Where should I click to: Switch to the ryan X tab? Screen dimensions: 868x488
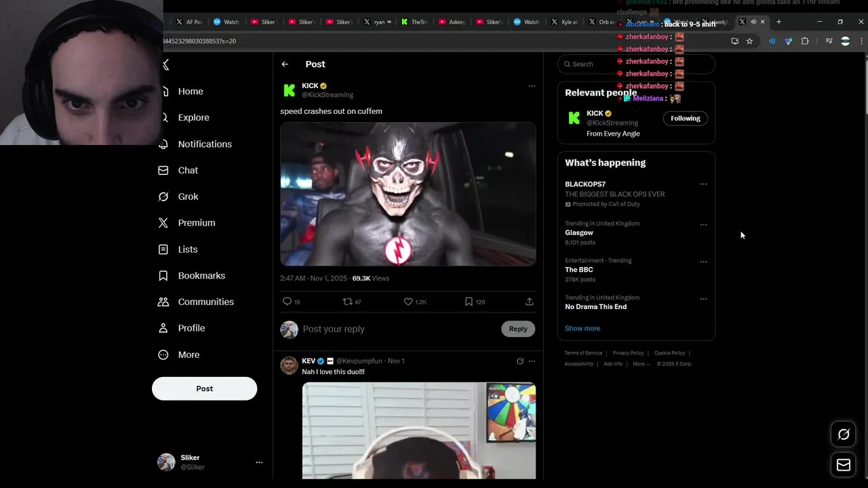coord(378,22)
